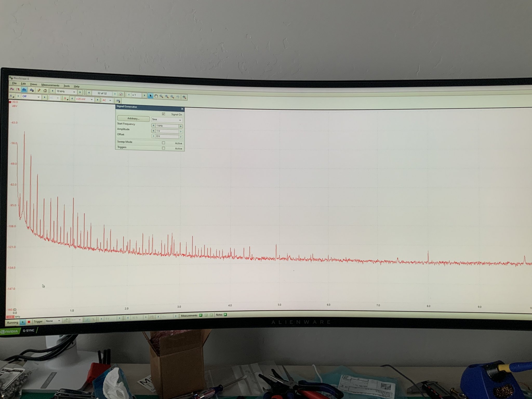Decrease Amplitude 1 V left arrow
Screen dimensions: 532x399
click(x=153, y=131)
